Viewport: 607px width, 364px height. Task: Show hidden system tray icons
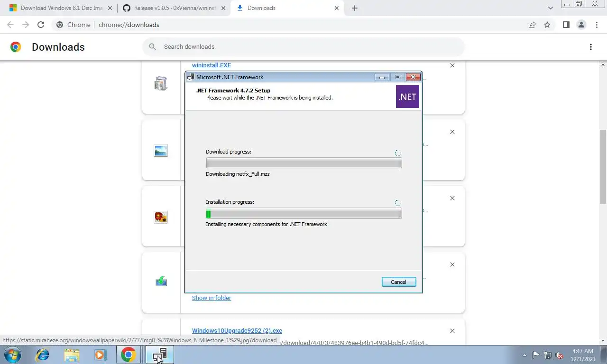click(524, 355)
